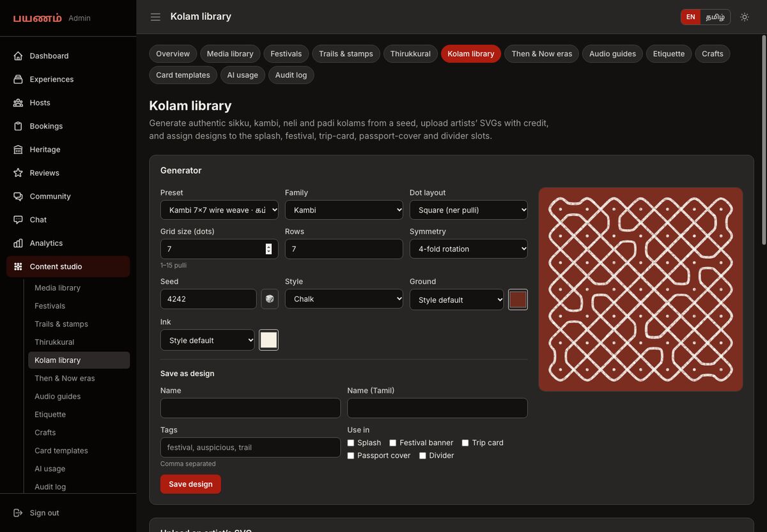This screenshot has height=532, width=767.
Task: Click the Ink color swatch
Action: coord(268,340)
